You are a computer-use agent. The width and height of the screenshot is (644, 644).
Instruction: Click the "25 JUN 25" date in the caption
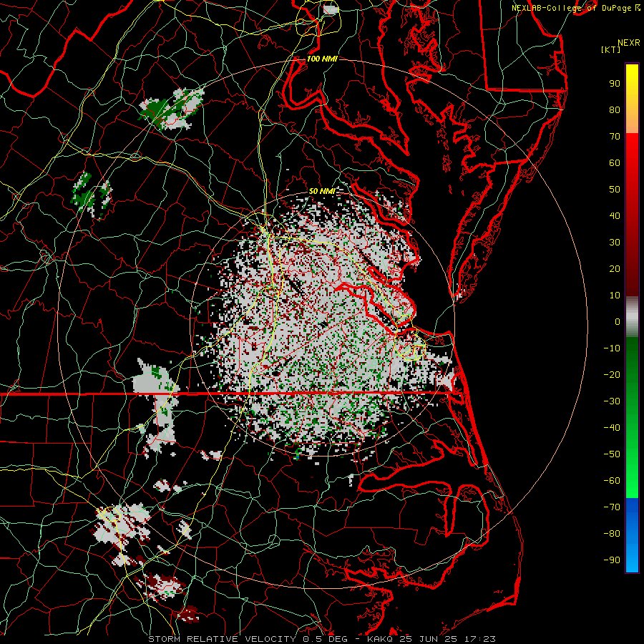point(429,639)
